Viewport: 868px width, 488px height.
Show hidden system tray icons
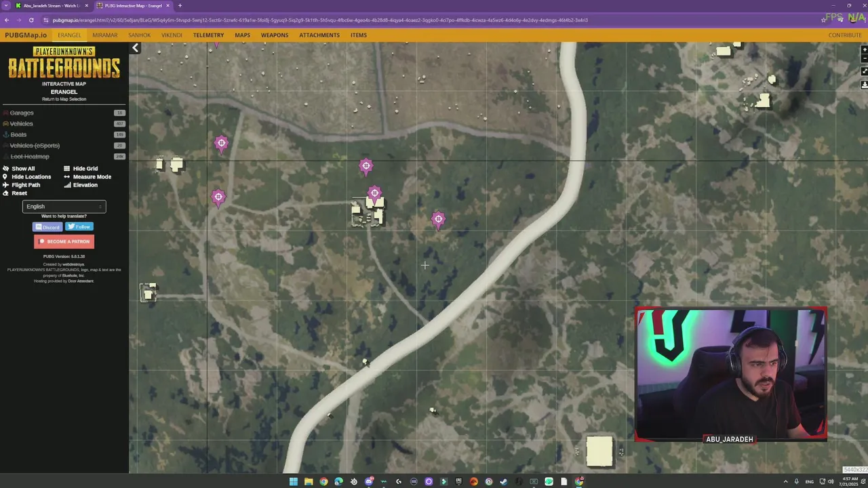coord(786,482)
